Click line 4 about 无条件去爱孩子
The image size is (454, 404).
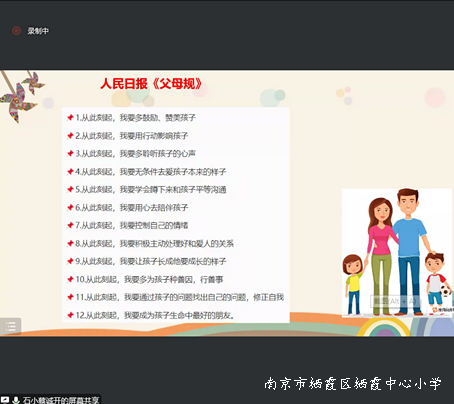(x=151, y=172)
